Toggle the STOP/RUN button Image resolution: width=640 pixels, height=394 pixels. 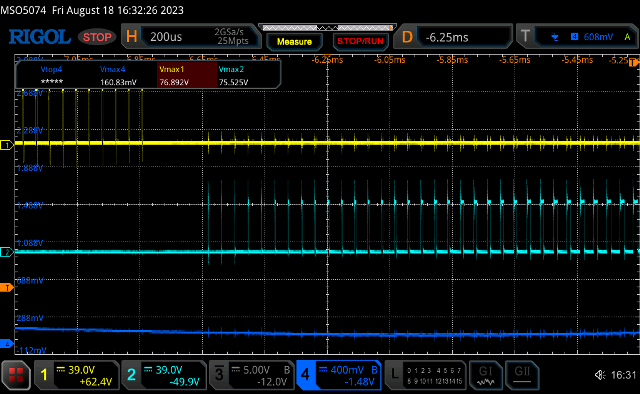[360, 41]
